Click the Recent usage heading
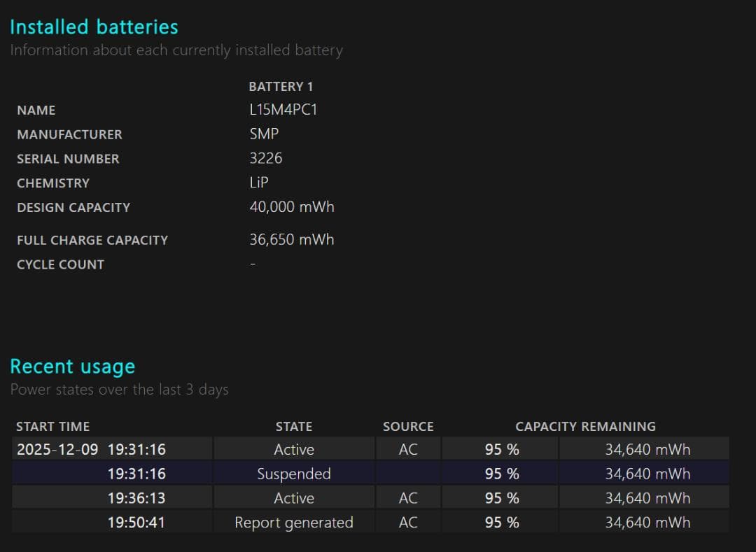Screen dimensions: 756x552 pos(72,367)
